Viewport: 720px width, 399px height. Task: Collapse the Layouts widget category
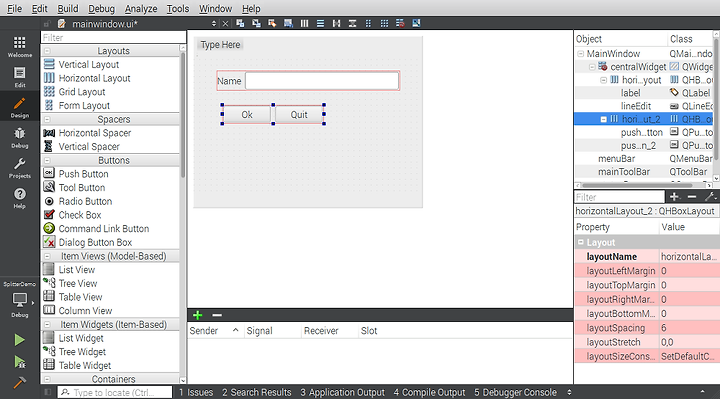[47, 51]
